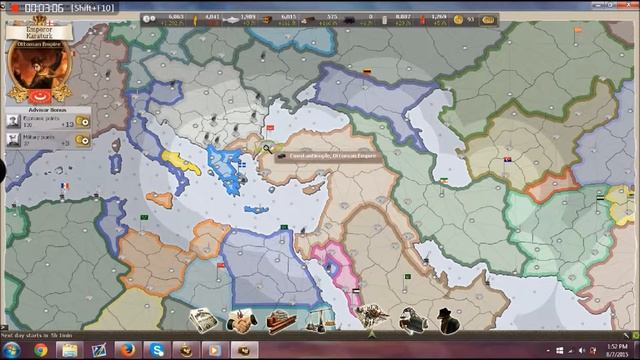Click the gold coin money icon in top bar

(x=458, y=20)
